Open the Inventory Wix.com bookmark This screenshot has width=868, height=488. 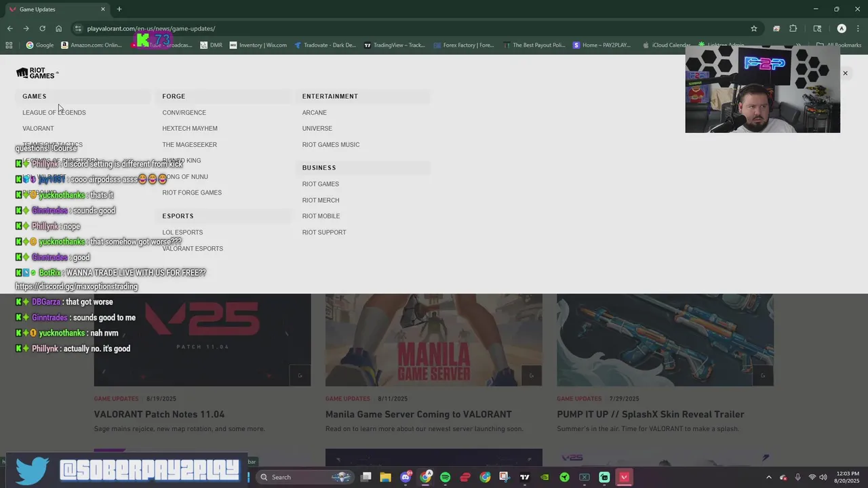click(258, 45)
